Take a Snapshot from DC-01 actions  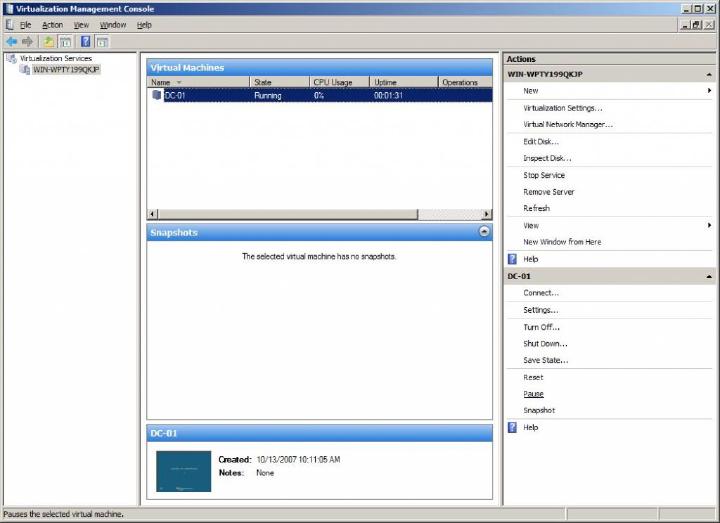pos(539,411)
